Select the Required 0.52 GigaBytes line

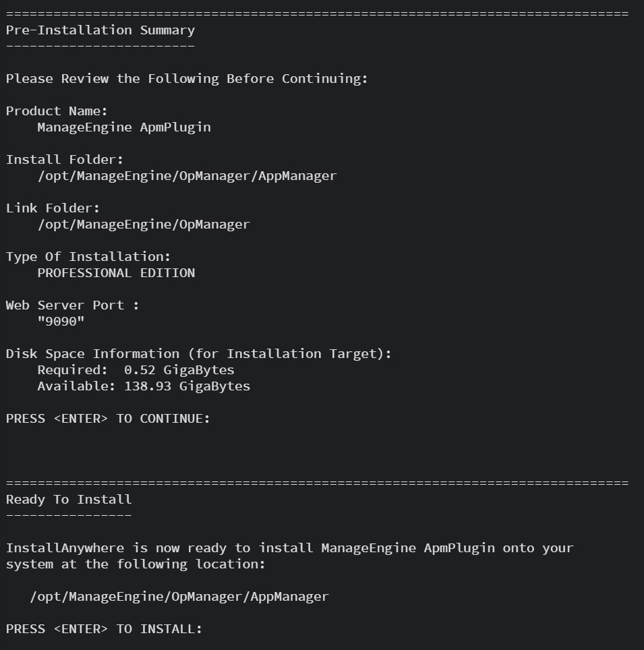136,370
